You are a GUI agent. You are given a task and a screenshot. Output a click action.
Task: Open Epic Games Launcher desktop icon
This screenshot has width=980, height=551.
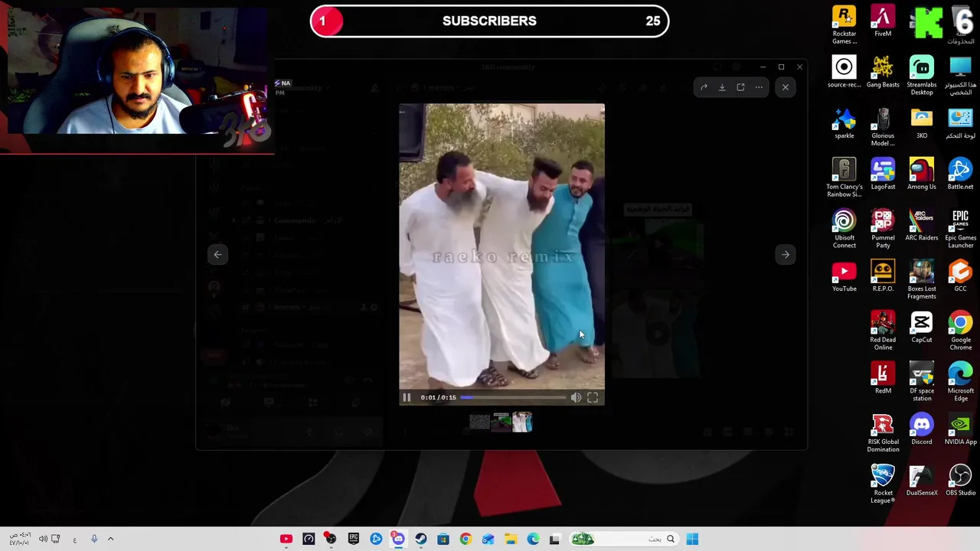[x=960, y=229]
